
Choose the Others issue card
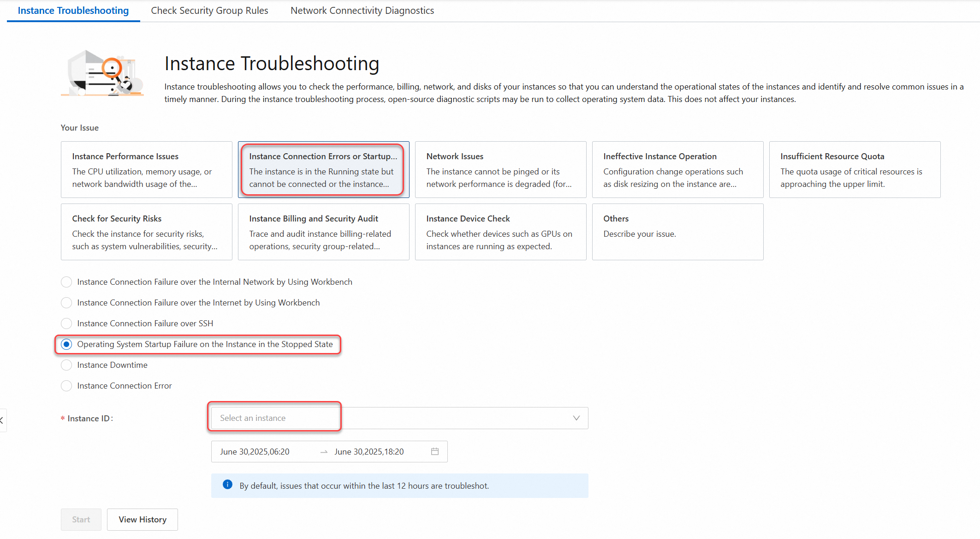(x=677, y=232)
